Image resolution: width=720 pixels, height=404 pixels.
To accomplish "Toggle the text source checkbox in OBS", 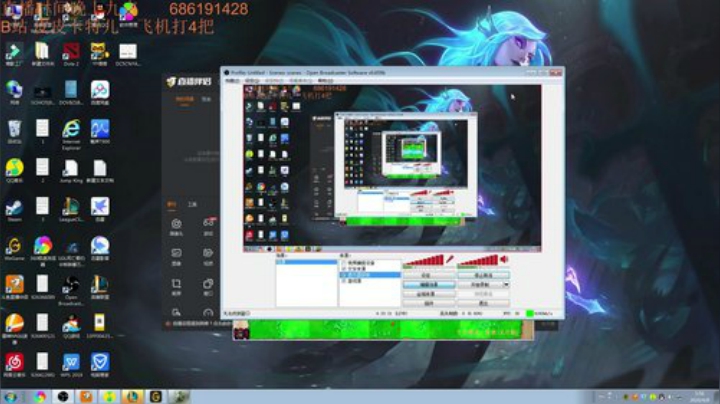I will pyautogui.click(x=343, y=269).
